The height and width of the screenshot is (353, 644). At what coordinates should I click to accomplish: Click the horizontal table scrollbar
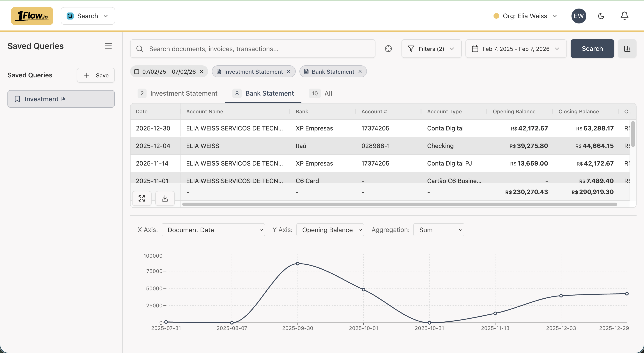[x=399, y=204]
